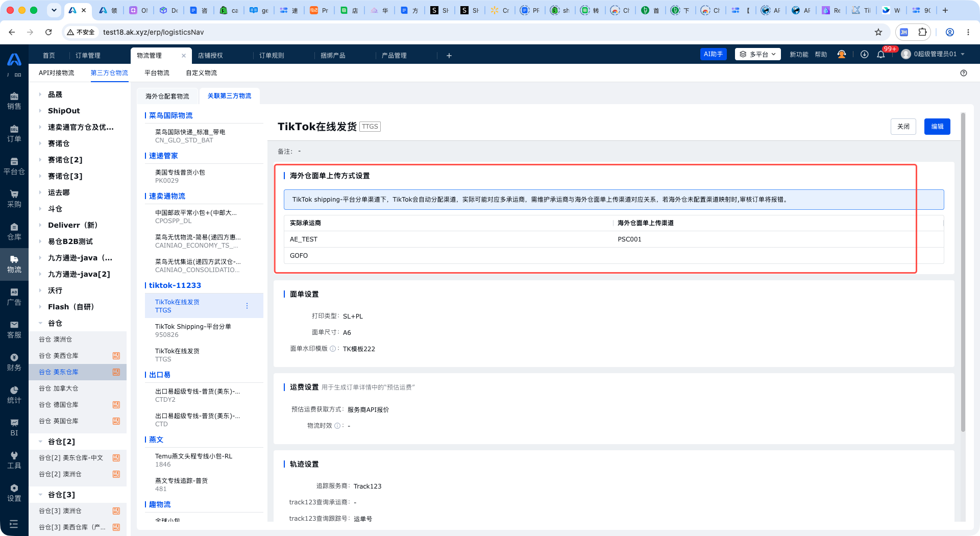Click the detail panel vertical scrollbar

click(963, 272)
